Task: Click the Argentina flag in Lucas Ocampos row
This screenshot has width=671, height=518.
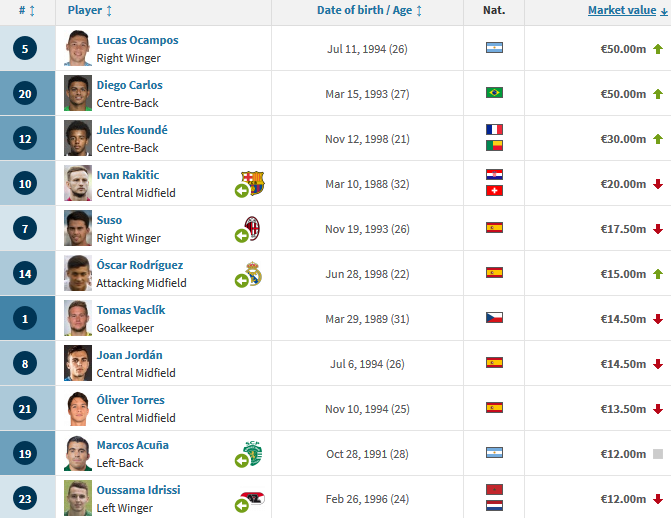Action: [x=494, y=48]
